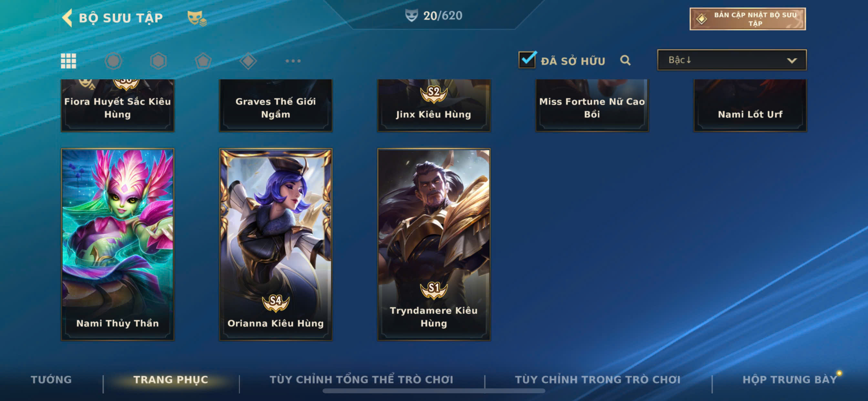This screenshot has height=401, width=868.
Task: Click Bản Cập Nhật Bộ Sưu Tập button
Action: 748,19
